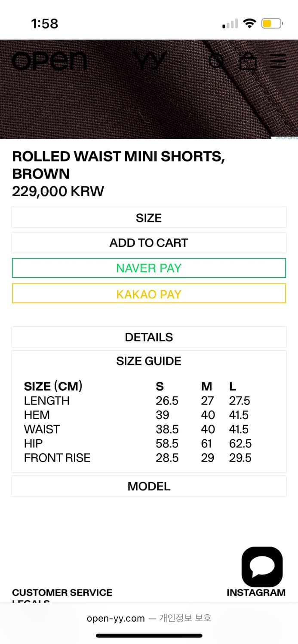Expand the SIZE selector
The width and height of the screenshot is (298, 644).
point(149,218)
